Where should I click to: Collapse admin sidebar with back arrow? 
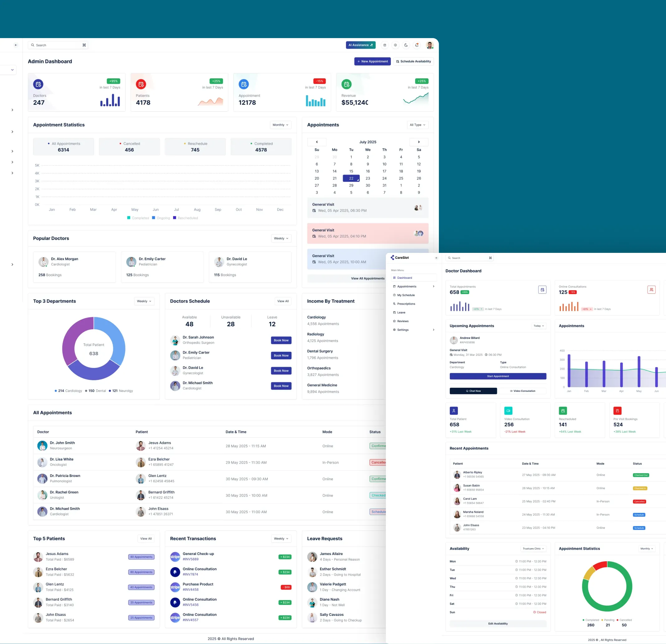16,45
